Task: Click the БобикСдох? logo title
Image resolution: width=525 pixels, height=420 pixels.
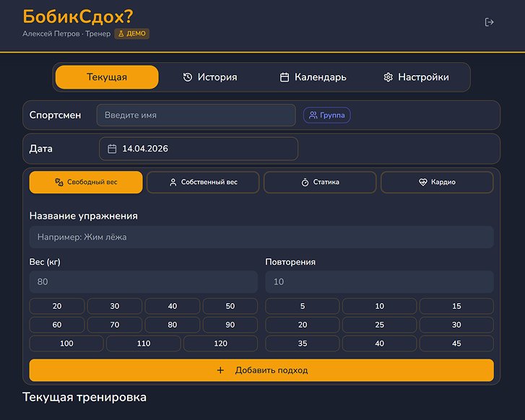Action: pyautogui.click(x=78, y=17)
